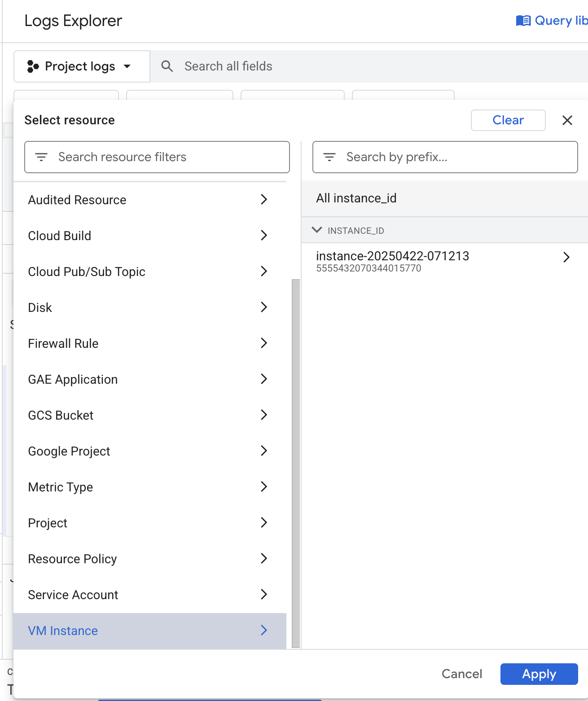The width and height of the screenshot is (588, 701).
Task: Expand Audited Resource chevron arrow
Action: pos(264,199)
